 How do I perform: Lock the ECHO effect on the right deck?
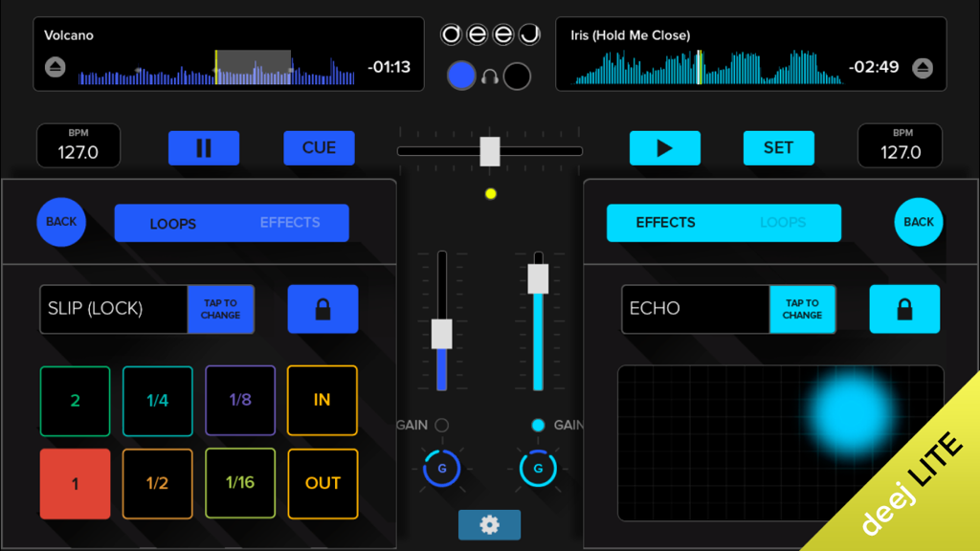903,309
